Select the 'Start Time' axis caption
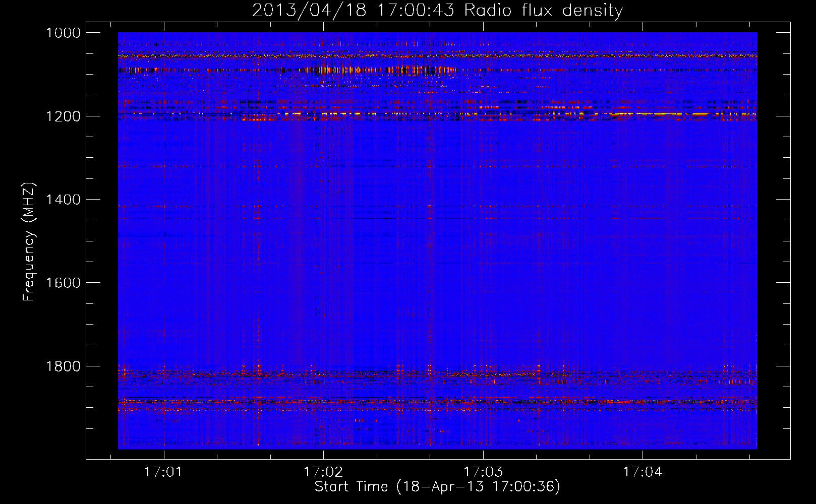Screen dimensions: 816x504 point(352,487)
